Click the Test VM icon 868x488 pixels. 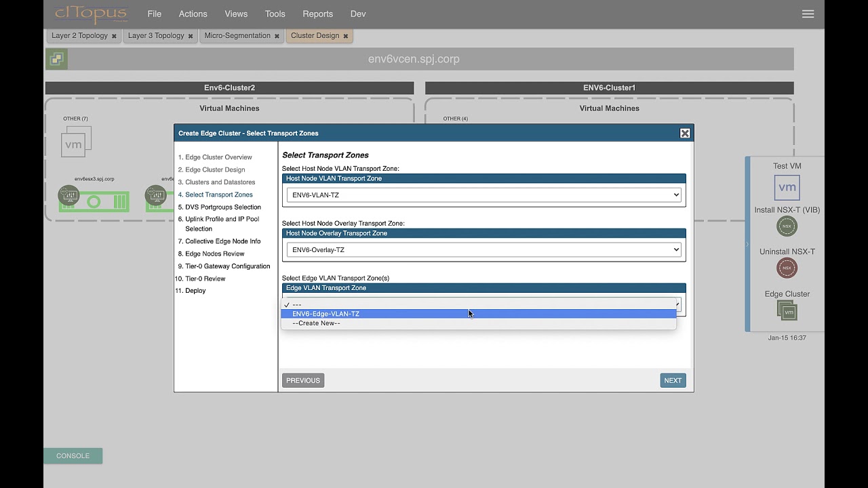(787, 188)
